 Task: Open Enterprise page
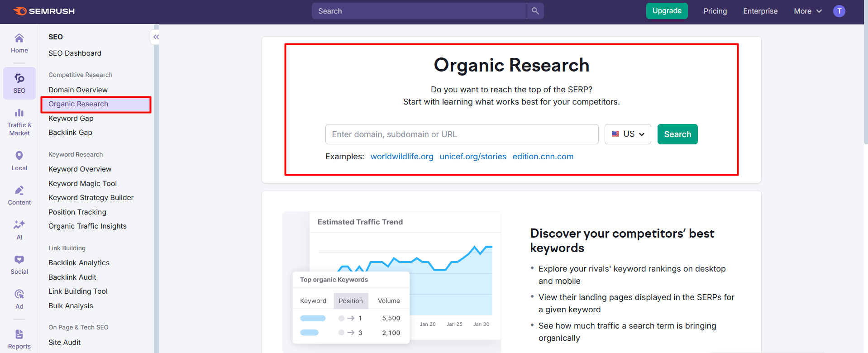point(760,11)
